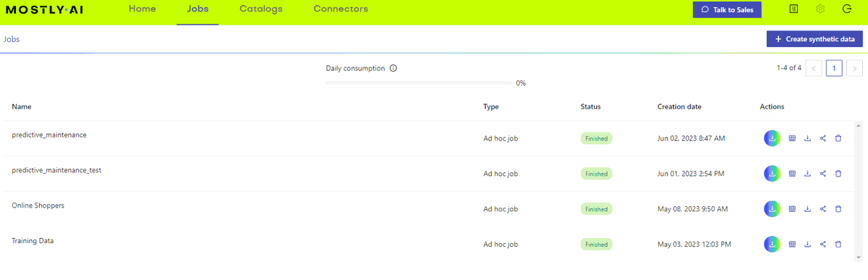Share the predictive_maintenance job
This screenshot has width=868, height=280.
click(823, 138)
